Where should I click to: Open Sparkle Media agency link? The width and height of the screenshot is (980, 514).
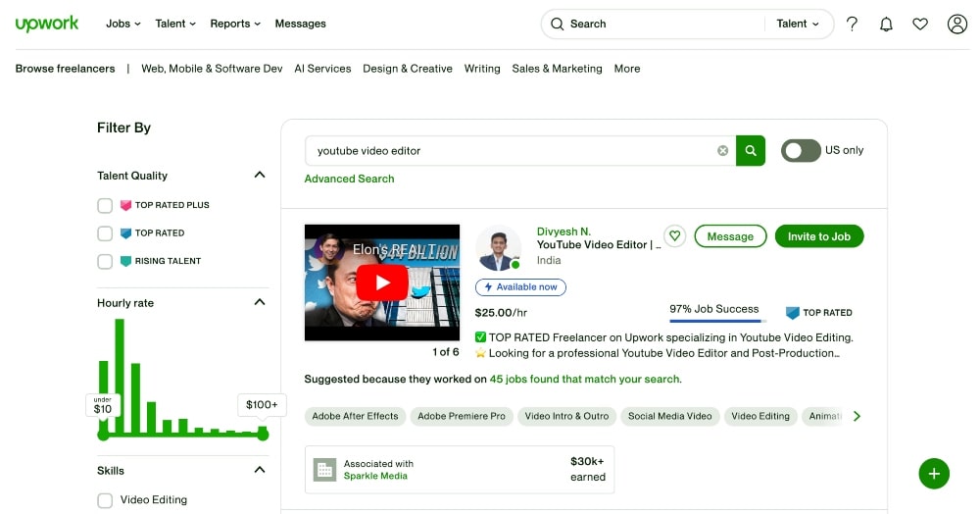pos(375,476)
